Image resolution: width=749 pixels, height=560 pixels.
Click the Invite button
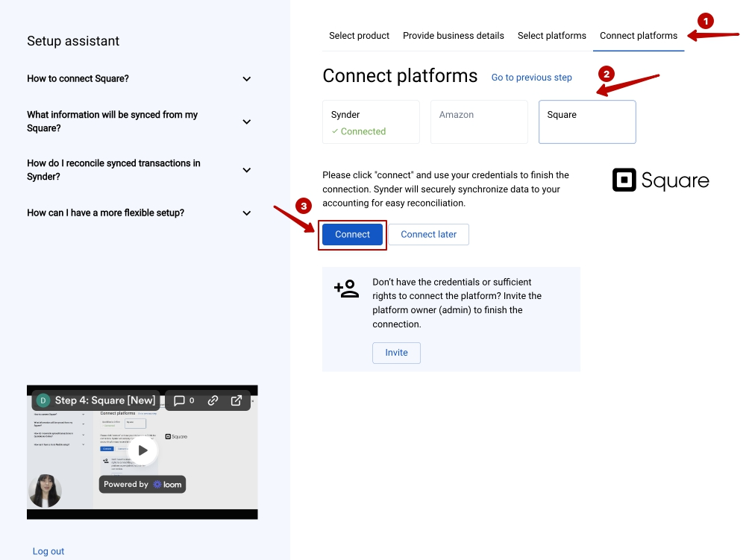click(396, 353)
